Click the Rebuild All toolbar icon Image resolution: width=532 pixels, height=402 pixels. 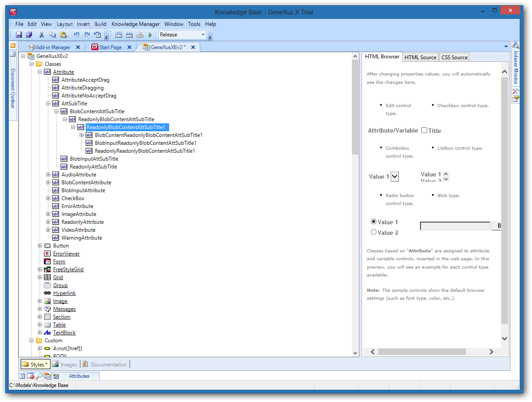pyautogui.click(x=130, y=35)
